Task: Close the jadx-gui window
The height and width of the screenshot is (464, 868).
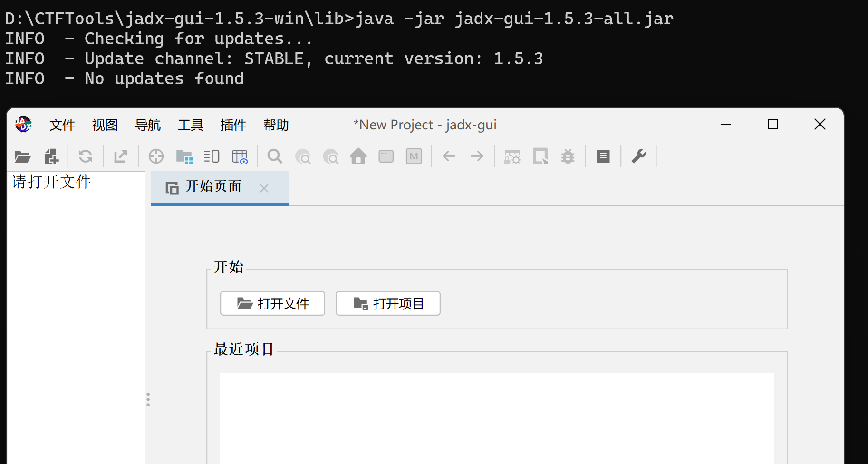Action: (820, 125)
